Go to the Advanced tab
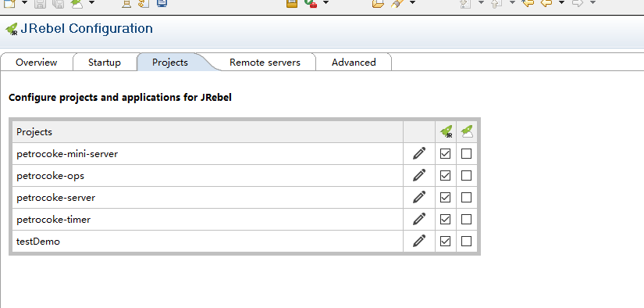Image resolution: width=644 pixels, height=308 pixels. [x=354, y=63]
